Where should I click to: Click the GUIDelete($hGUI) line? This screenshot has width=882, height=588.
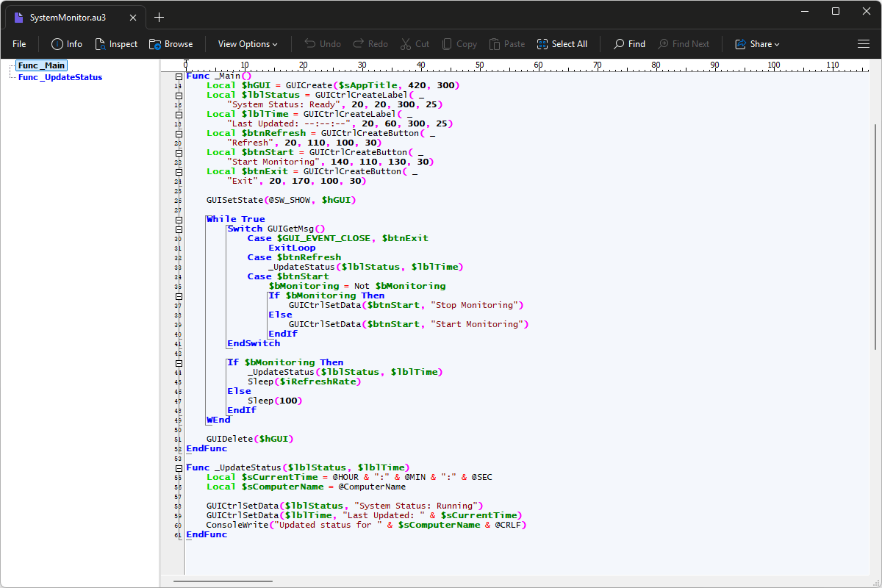click(250, 439)
